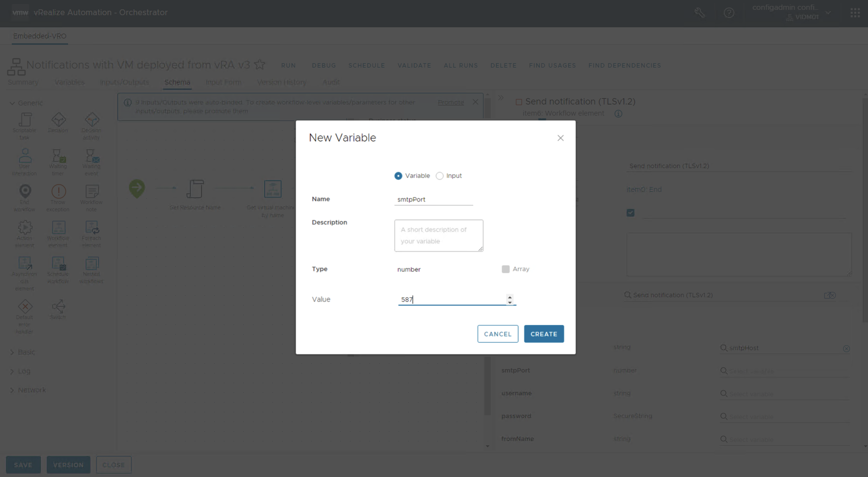Click the User interaction icon
Viewport: 868px width, 477px height.
[x=25, y=156]
